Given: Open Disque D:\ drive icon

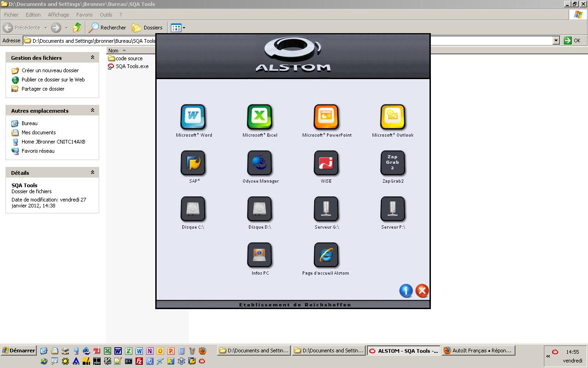Looking at the screenshot, I should tap(260, 208).
